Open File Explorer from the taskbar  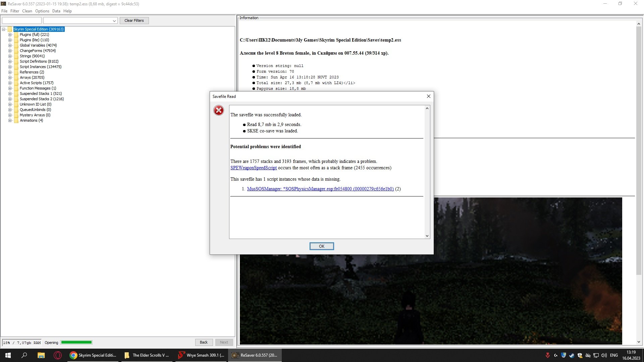41,355
